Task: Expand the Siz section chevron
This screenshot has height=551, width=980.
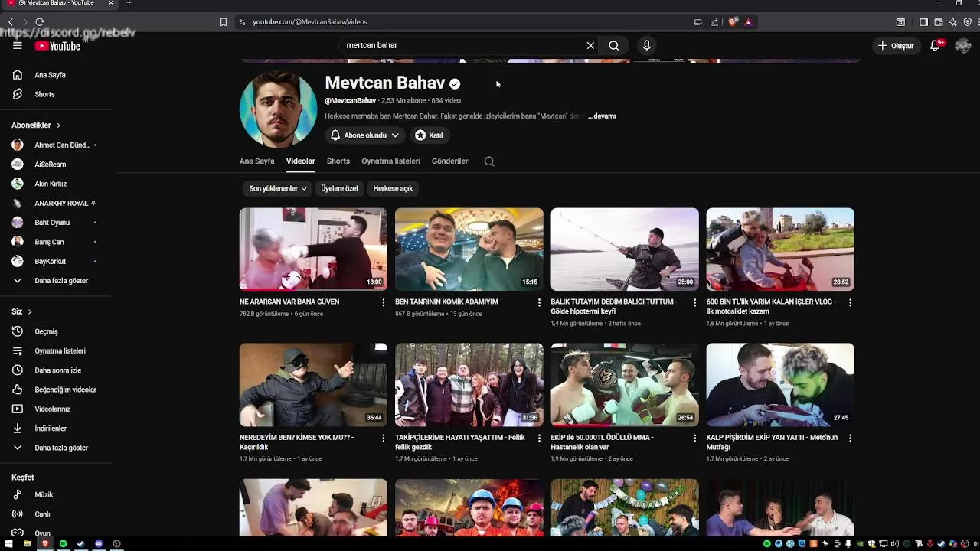Action: point(30,311)
